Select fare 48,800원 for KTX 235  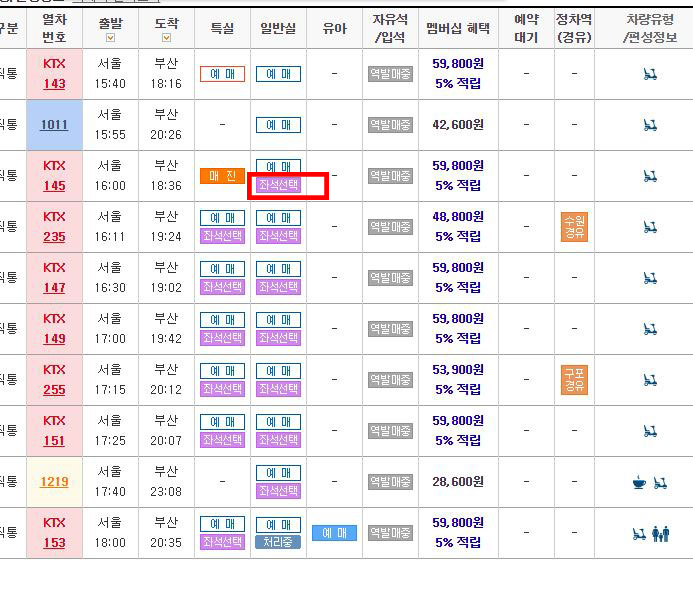[458, 217]
